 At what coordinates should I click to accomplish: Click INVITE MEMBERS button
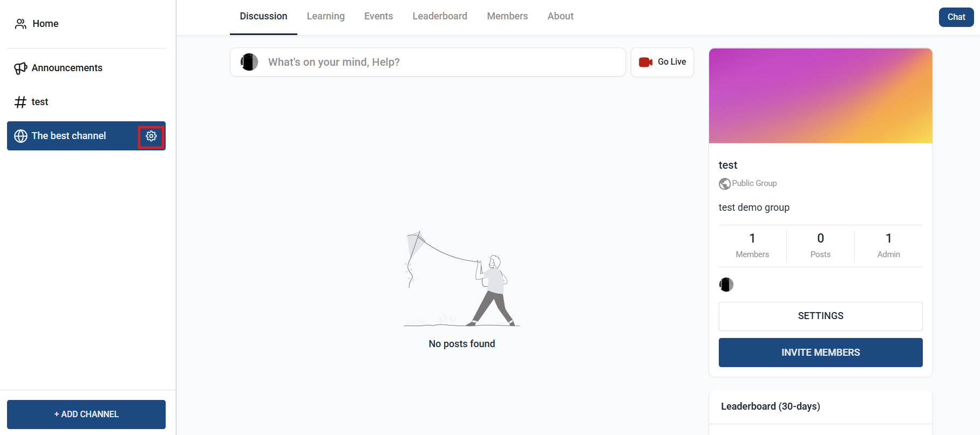point(821,353)
